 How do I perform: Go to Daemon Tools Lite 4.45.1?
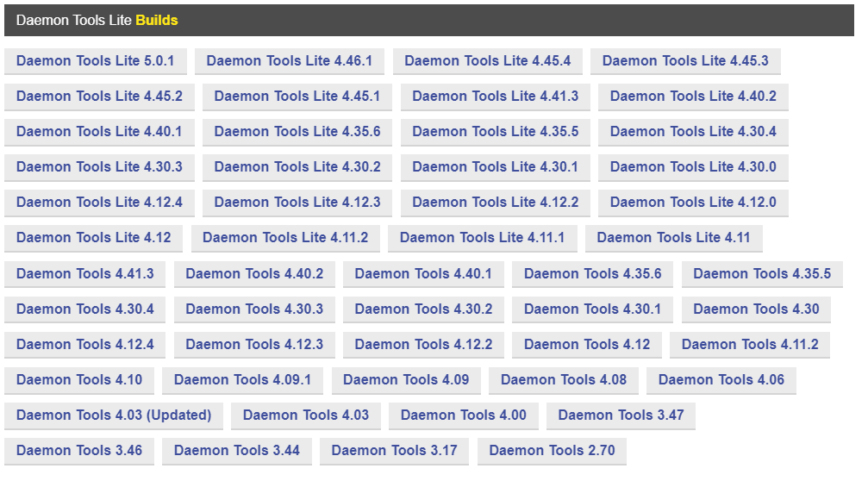click(x=297, y=97)
